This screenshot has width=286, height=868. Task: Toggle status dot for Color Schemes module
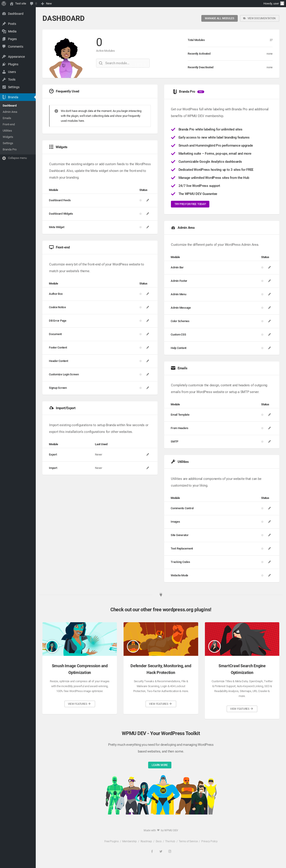262,321
